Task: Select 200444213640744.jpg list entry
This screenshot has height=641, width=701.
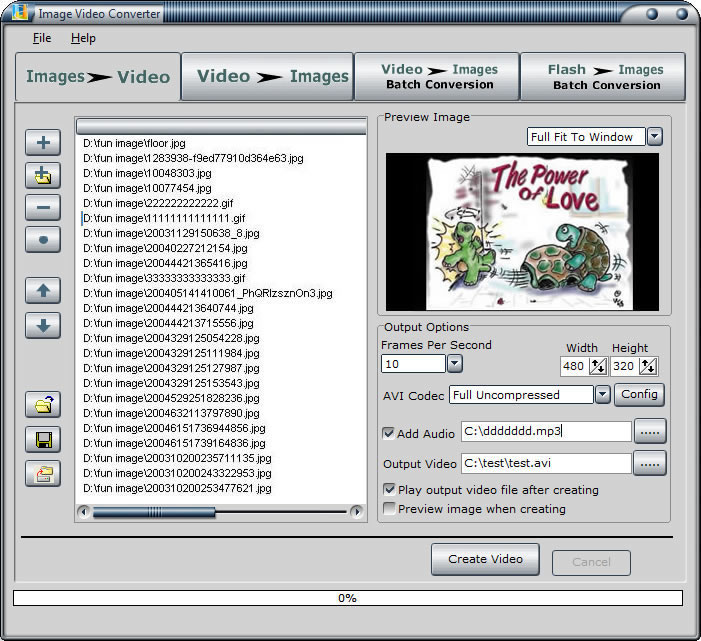Action: click(168, 308)
